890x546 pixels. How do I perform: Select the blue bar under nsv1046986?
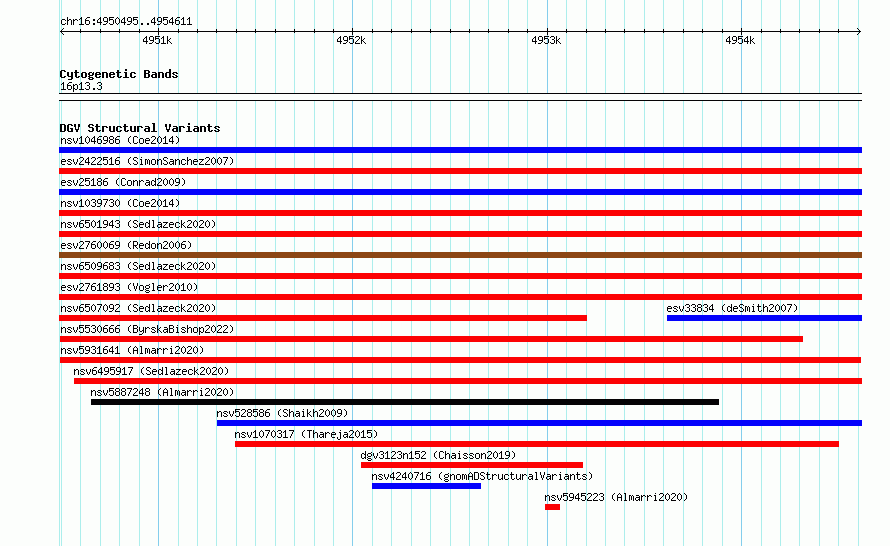(460, 150)
